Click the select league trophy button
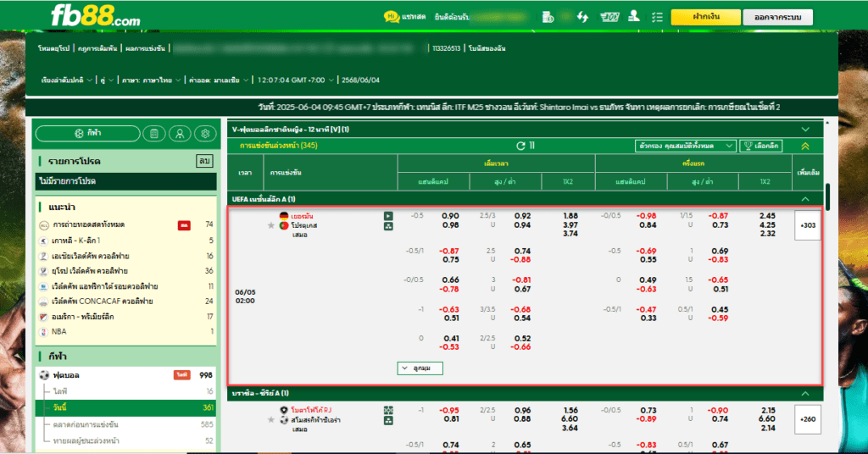Screen dimensions: 868x454 point(761,146)
